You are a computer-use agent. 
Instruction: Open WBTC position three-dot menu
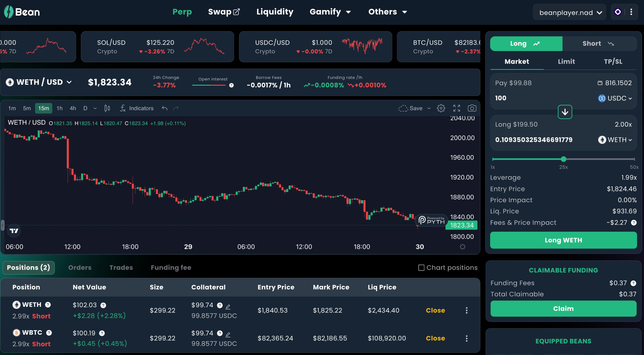[466, 338]
